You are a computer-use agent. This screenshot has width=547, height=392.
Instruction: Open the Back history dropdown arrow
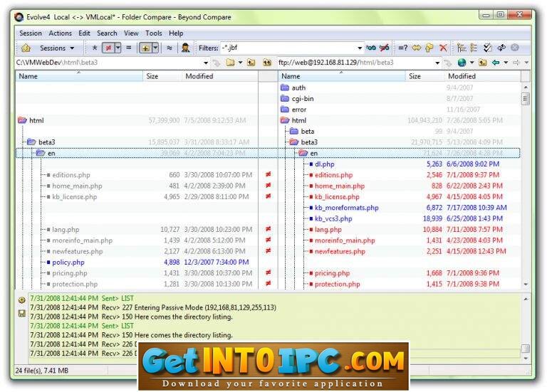[506, 63]
